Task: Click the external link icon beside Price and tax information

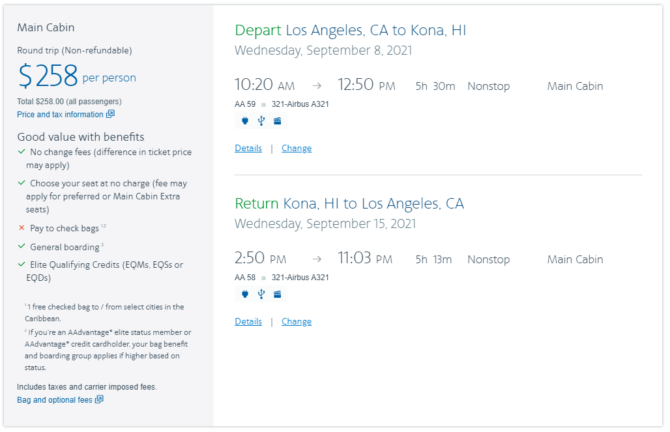Action: point(110,114)
